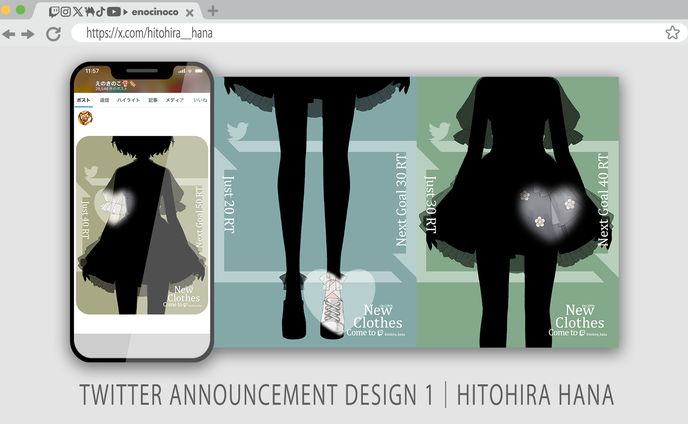Bookmark the page with the star icon
The height and width of the screenshot is (424, 688).
click(x=672, y=33)
